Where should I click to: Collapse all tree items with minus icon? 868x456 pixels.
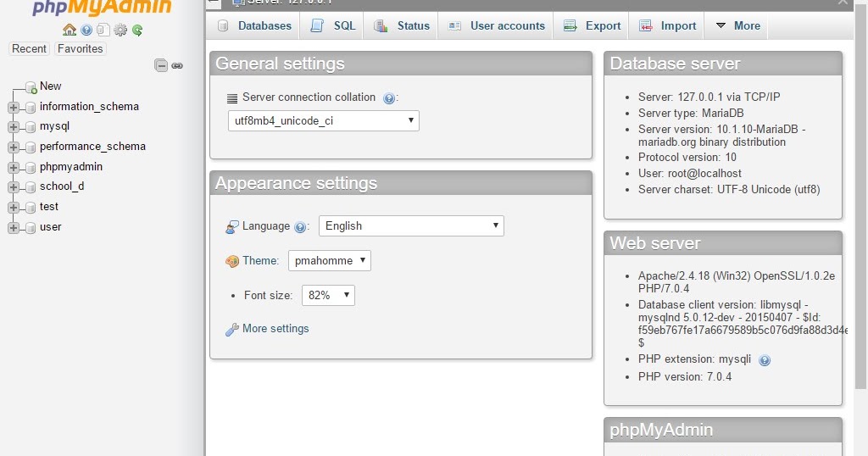161,65
